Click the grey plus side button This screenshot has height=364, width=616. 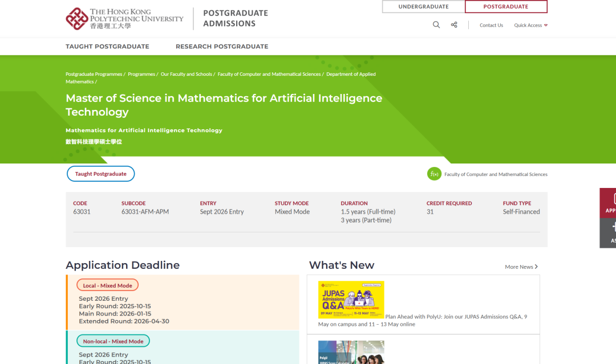click(608, 232)
